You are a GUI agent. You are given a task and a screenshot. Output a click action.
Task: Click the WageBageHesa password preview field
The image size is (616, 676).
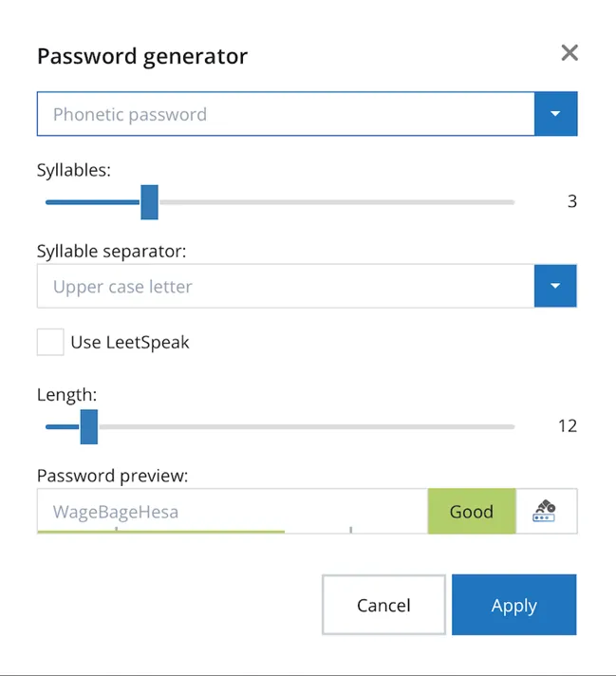pos(233,511)
